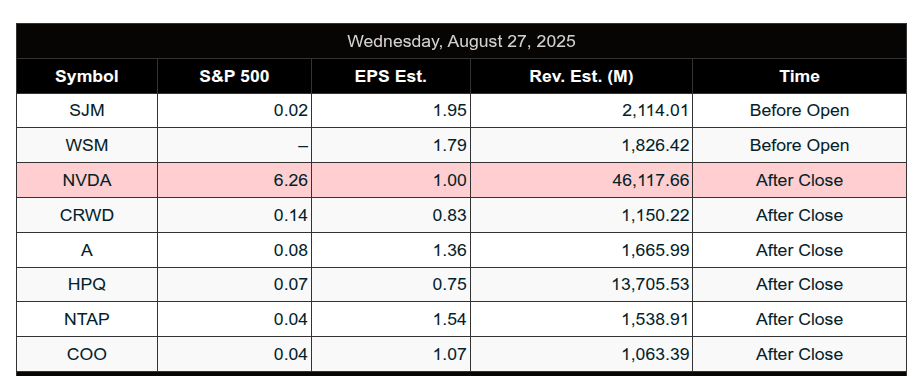
Task: Choose the HPQ ticker symbol
Action: tap(87, 285)
